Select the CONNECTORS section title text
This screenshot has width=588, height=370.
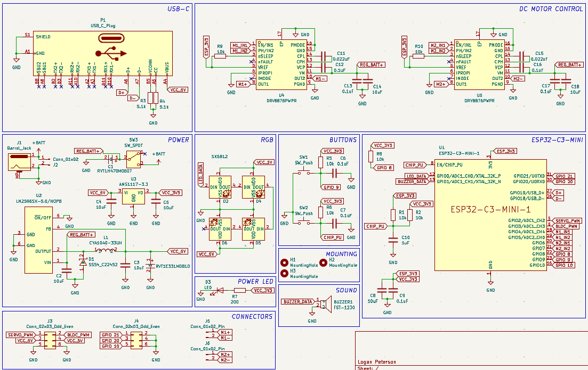(252, 316)
